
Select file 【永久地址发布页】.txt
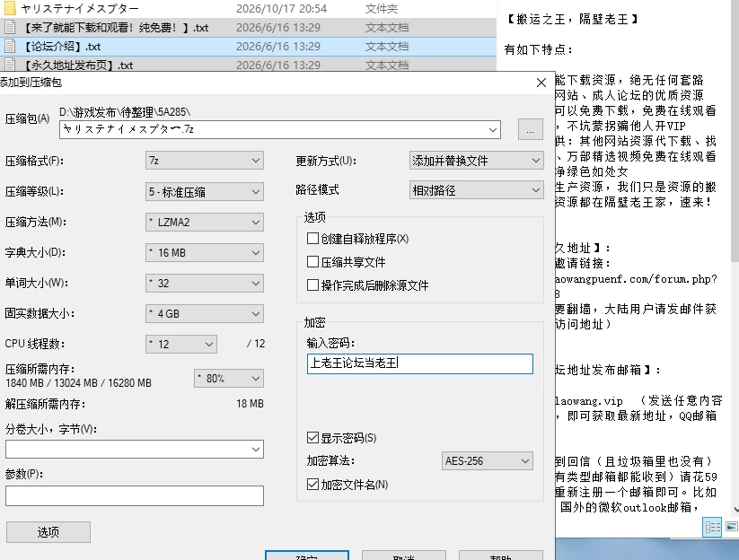click(248, 65)
